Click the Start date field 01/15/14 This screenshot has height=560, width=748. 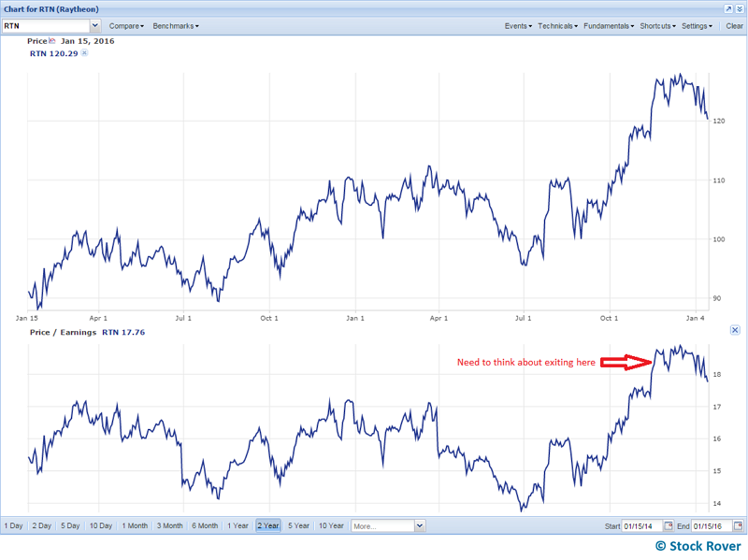pos(642,525)
